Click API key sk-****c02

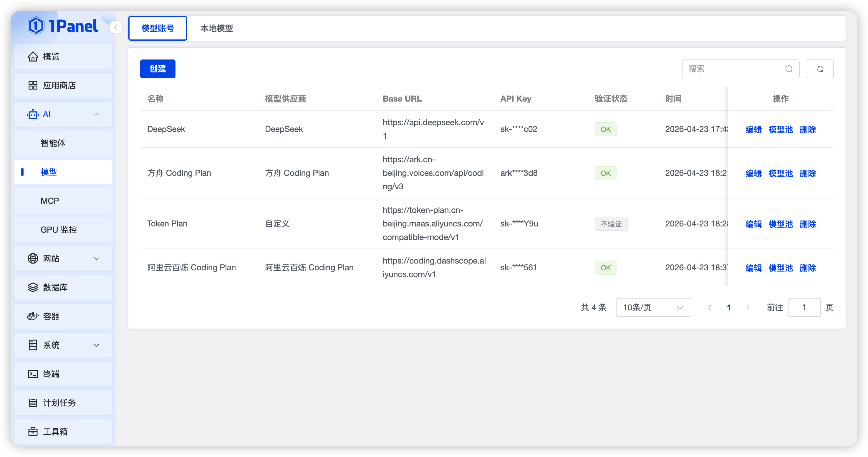tap(518, 129)
